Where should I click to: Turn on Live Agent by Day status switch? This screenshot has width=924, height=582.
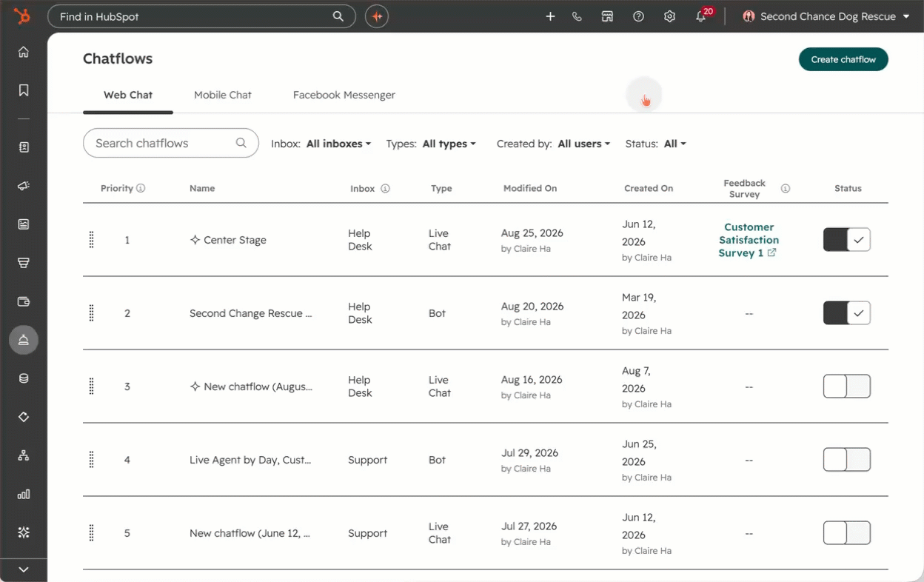tap(847, 460)
